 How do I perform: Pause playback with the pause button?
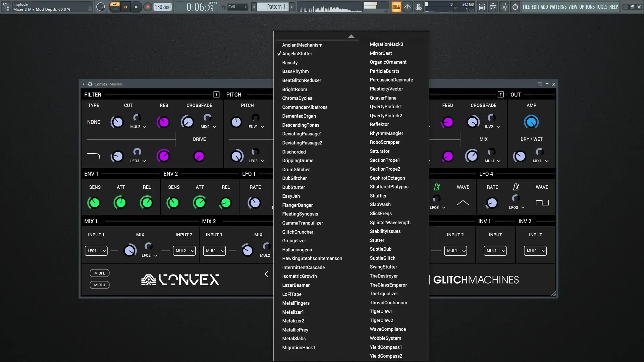coord(125,7)
